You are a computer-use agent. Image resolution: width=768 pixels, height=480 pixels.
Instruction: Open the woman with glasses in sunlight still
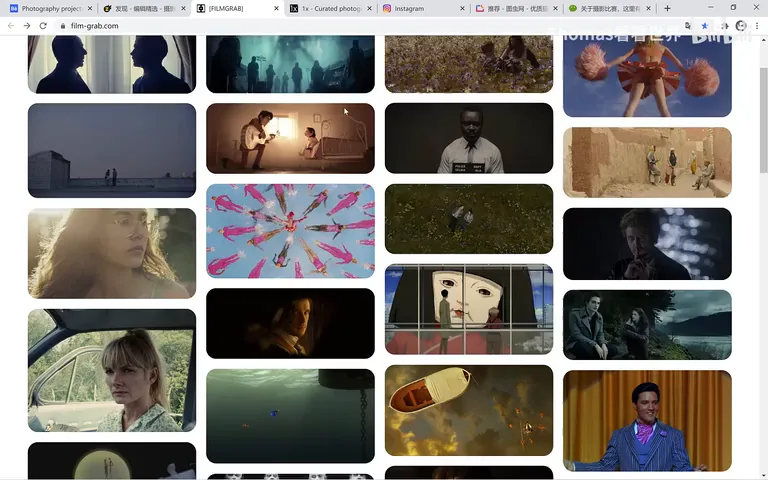[x=112, y=253]
